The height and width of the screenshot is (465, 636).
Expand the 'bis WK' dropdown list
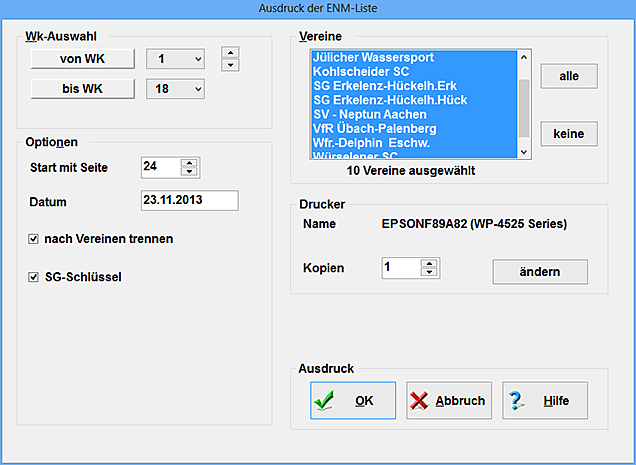click(197, 90)
